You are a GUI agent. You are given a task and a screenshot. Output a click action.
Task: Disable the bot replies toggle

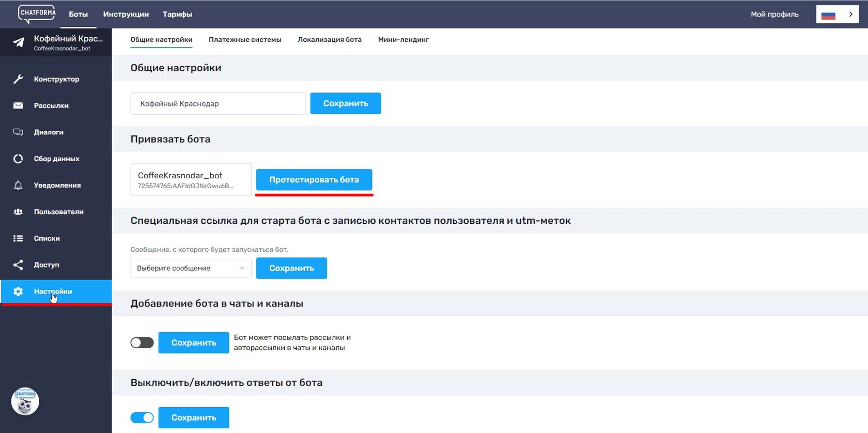pyautogui.click(x=142, y=417)
